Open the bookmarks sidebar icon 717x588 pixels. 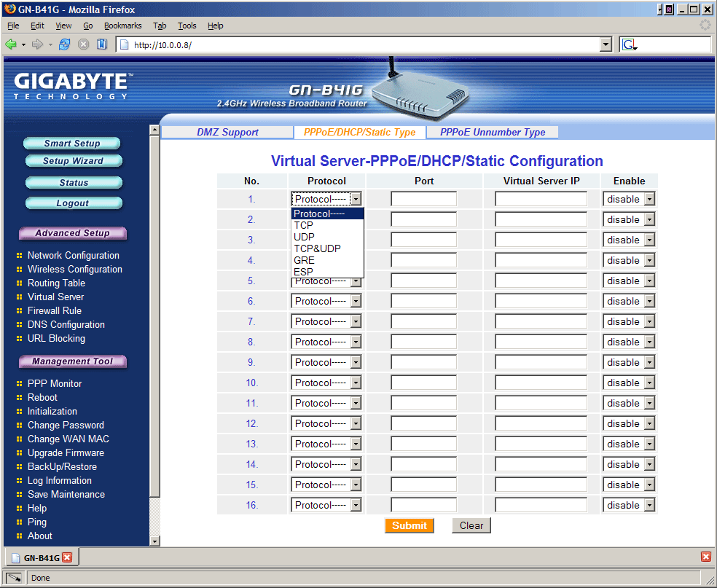[x=102, y=44]
